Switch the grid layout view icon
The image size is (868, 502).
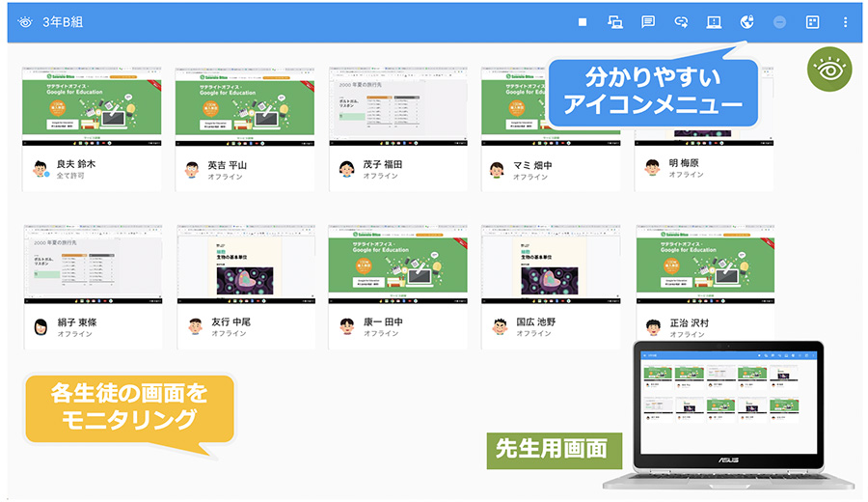[x=812, y=21]
